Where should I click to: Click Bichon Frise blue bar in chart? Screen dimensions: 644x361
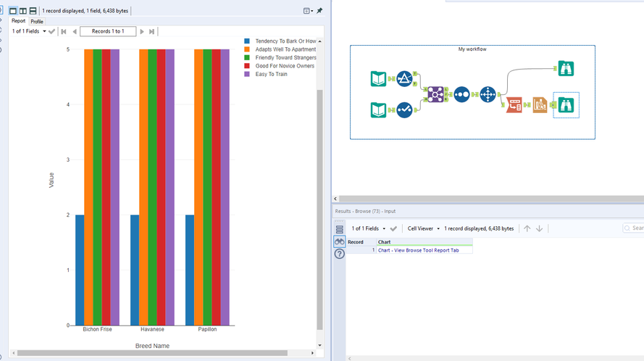point(80,270)
